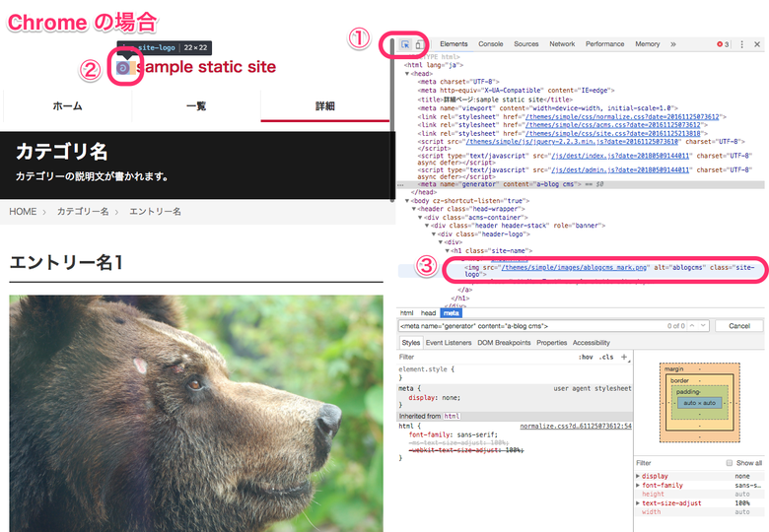Click the site-logo image on the page
Image resolution: width=769 pixels, height=532 pixels.
[x=123, y=68]
